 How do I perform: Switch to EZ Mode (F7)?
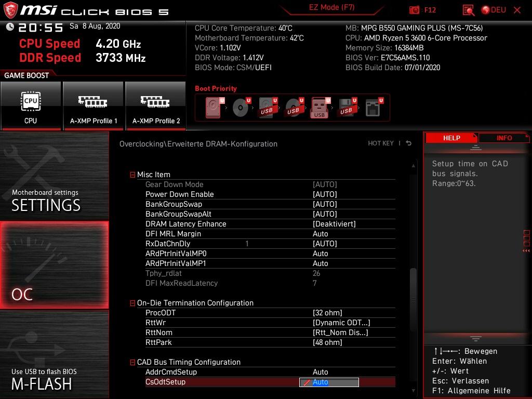coord(332,8)
